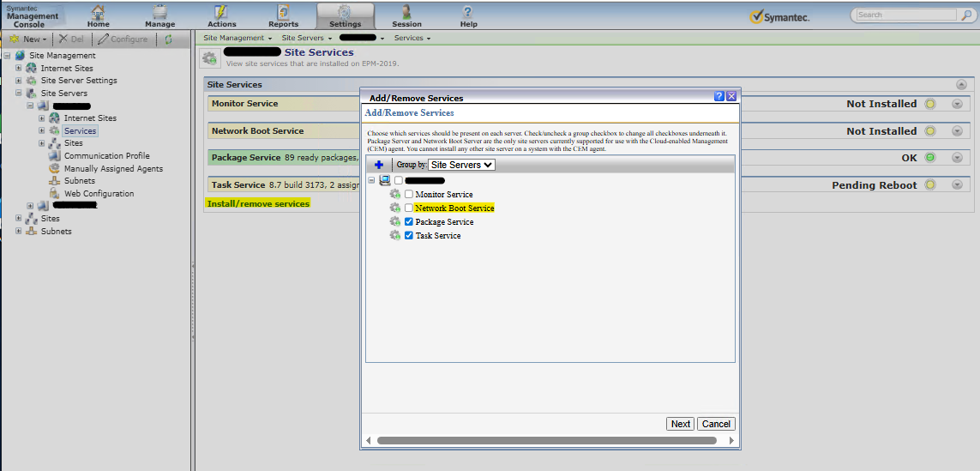This screenshot has width=980, height=471.
Task: Click the Del toolbar button
Action: (71, 39)
